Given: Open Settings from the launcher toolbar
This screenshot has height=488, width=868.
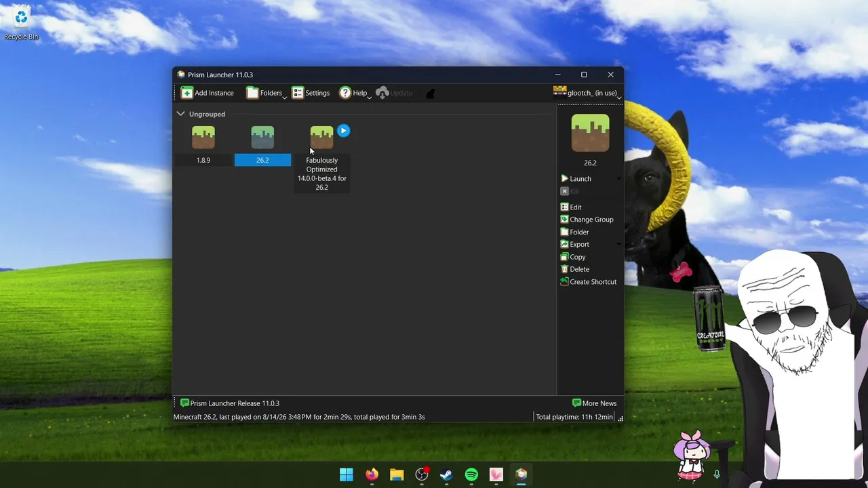Looking at the screenshot, I should (x=311, y=93).
